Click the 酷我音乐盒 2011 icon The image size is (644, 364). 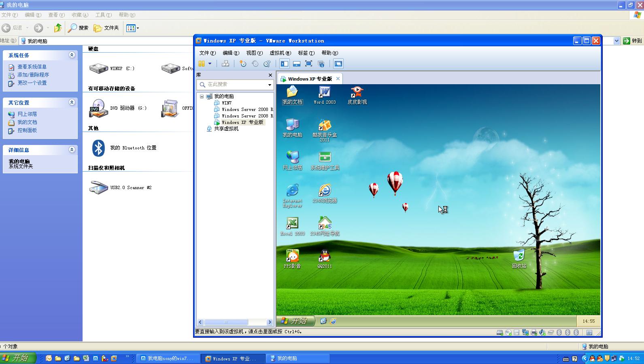(325, 130)
